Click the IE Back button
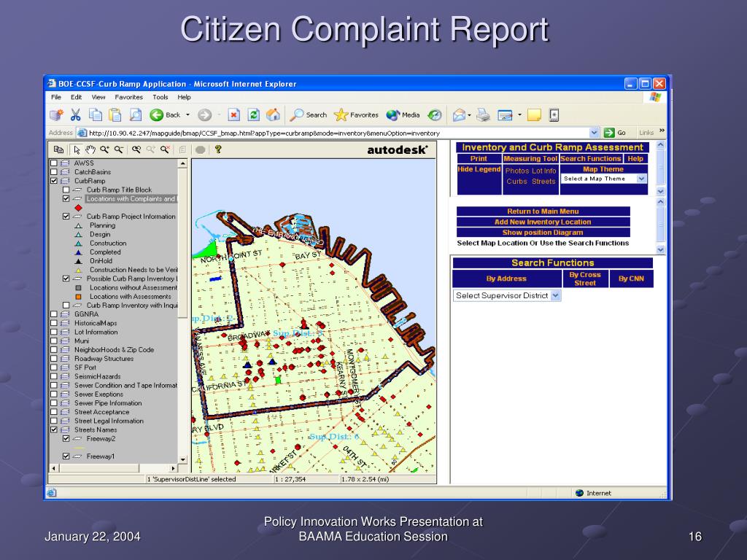 [165, 114]
